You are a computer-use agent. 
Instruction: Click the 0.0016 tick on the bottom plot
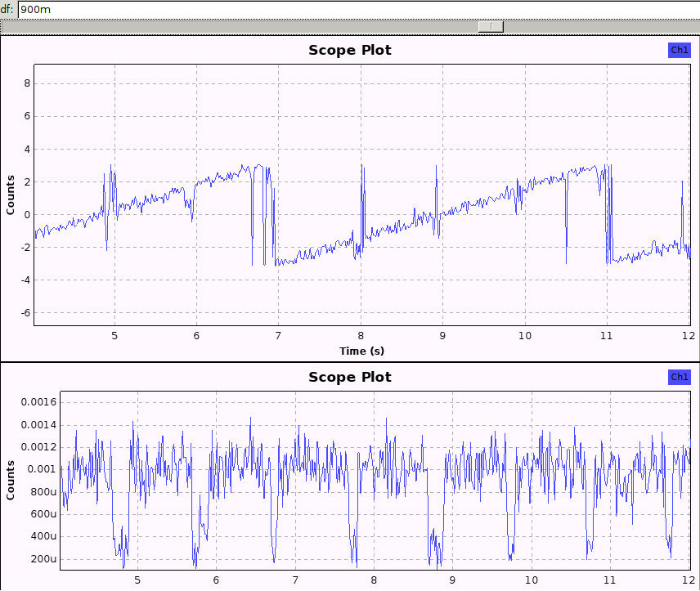tap(36, 402)
